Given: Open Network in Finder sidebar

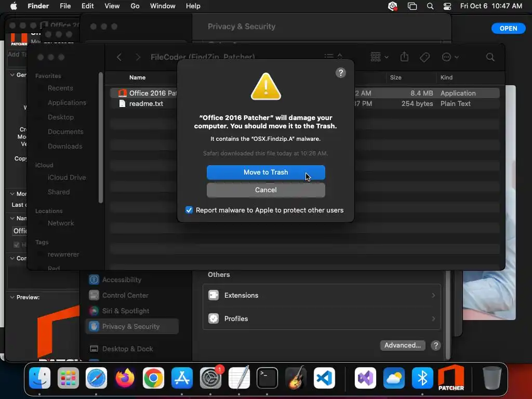Looking at the screenshot, I should point(61,223).
